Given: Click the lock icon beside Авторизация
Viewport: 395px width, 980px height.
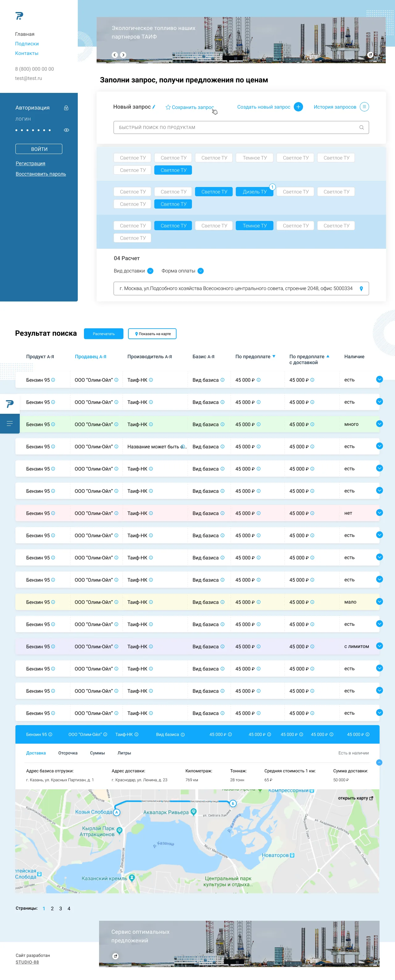Looking at the screenshot, I should point(66,108).
